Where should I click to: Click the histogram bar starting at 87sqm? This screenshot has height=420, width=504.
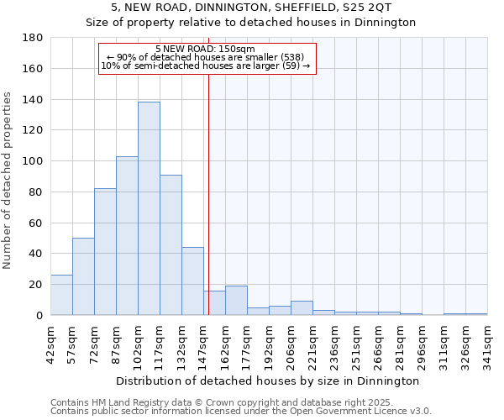(x=128, y=236)
